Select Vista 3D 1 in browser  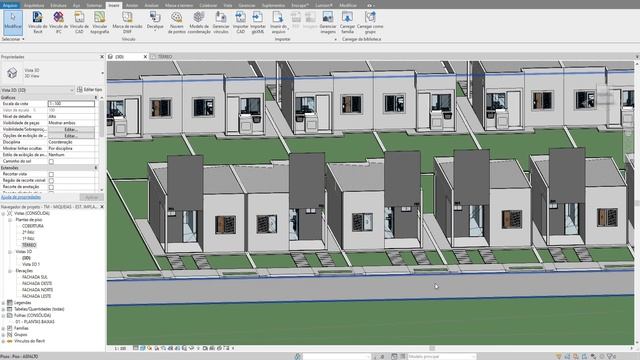tap(31, 264)
